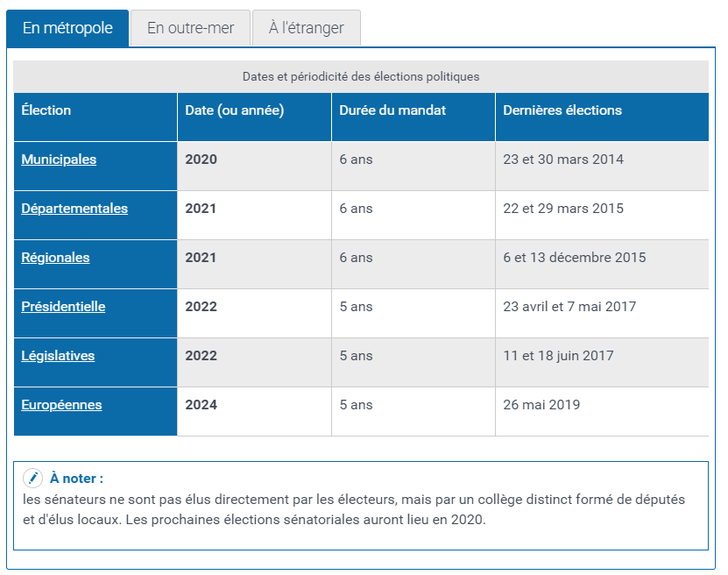Click the note paragraph about sénateurs
This screenshot has width=728, height=575.
[354, 509]
